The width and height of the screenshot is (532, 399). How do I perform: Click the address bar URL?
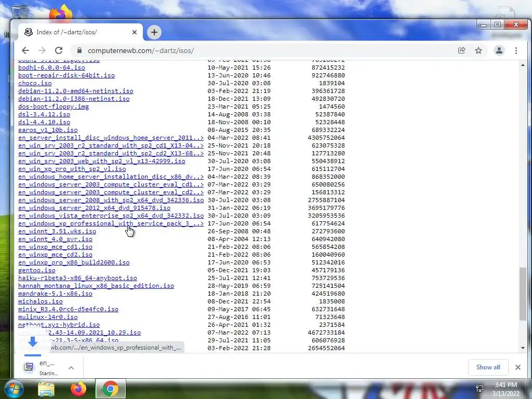[x=141, y=50]
